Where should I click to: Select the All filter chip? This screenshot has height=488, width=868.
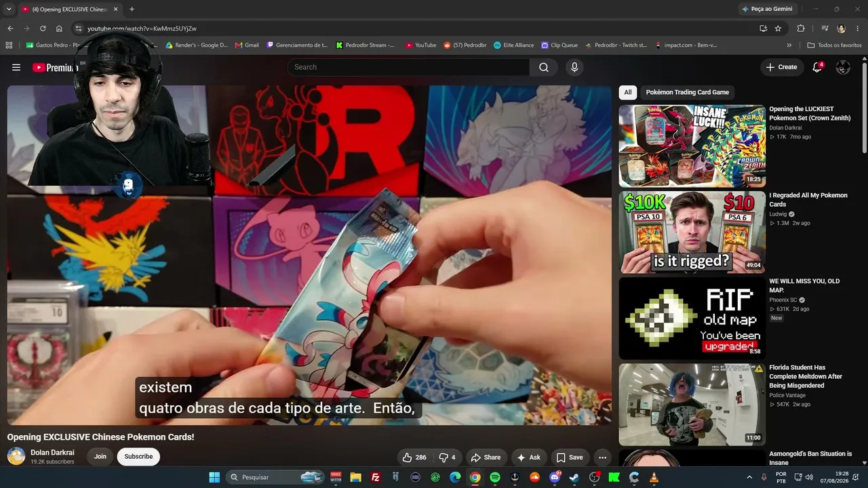628,92
